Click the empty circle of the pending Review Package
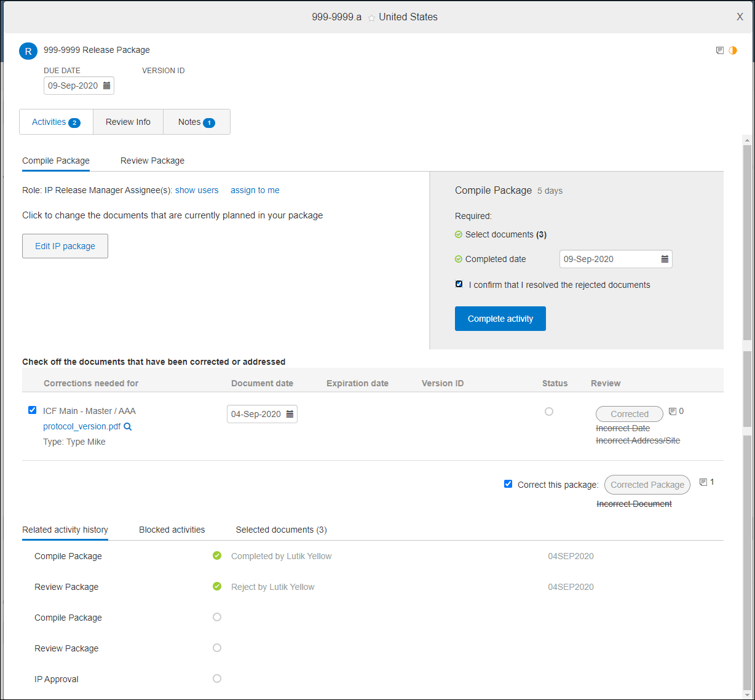Screen dimensions: 755x700 coord(217,648)
